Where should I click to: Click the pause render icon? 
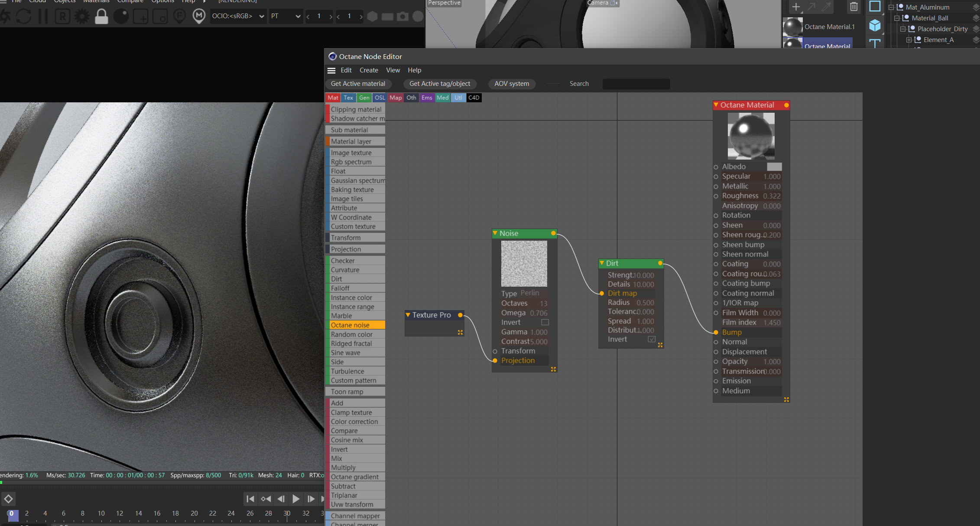point(43,16)
